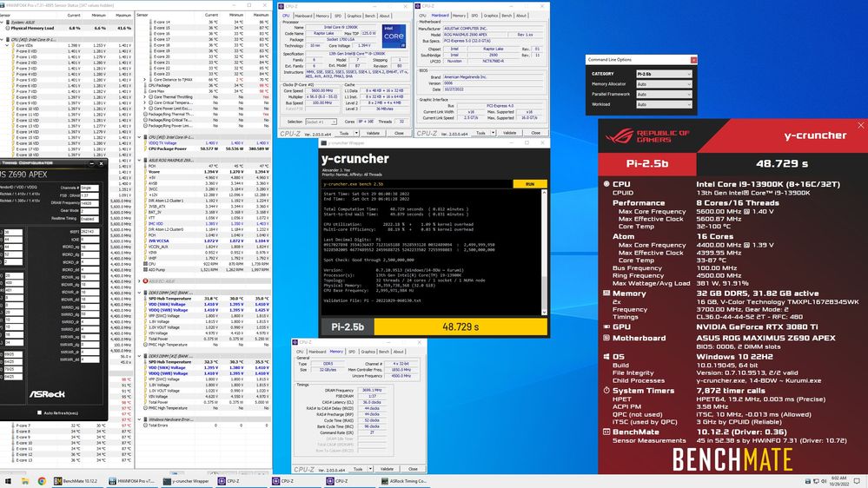Switch to ASRock Timing Configurator in the taskbar
The width and height of the screenshot is (868, 488).
click(x=404, y=481)
